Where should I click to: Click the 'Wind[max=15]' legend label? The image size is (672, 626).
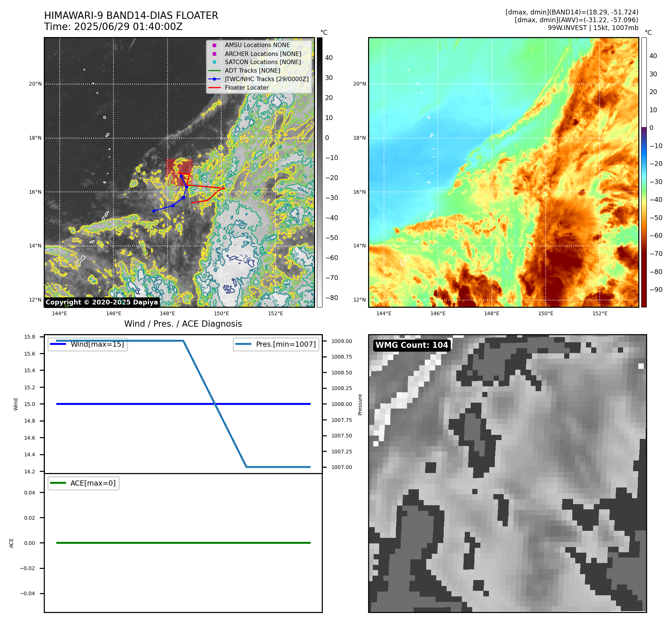click(x=97, y=344)
